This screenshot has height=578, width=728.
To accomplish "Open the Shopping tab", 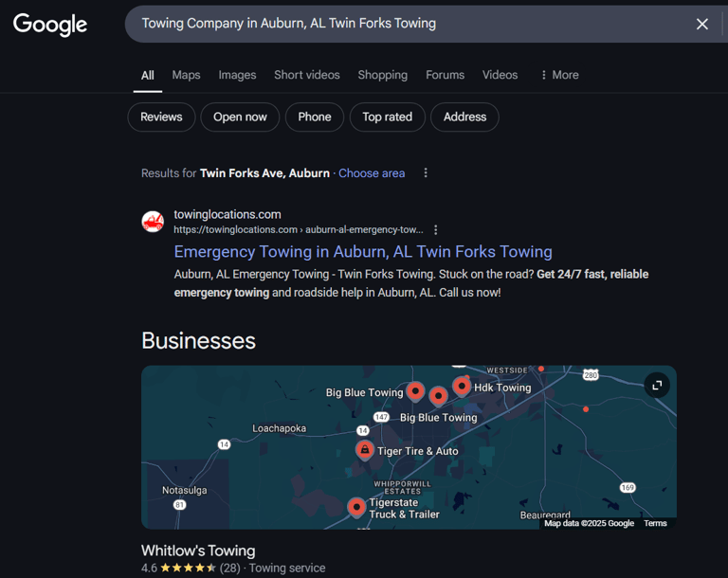I will tap(383, 75).
